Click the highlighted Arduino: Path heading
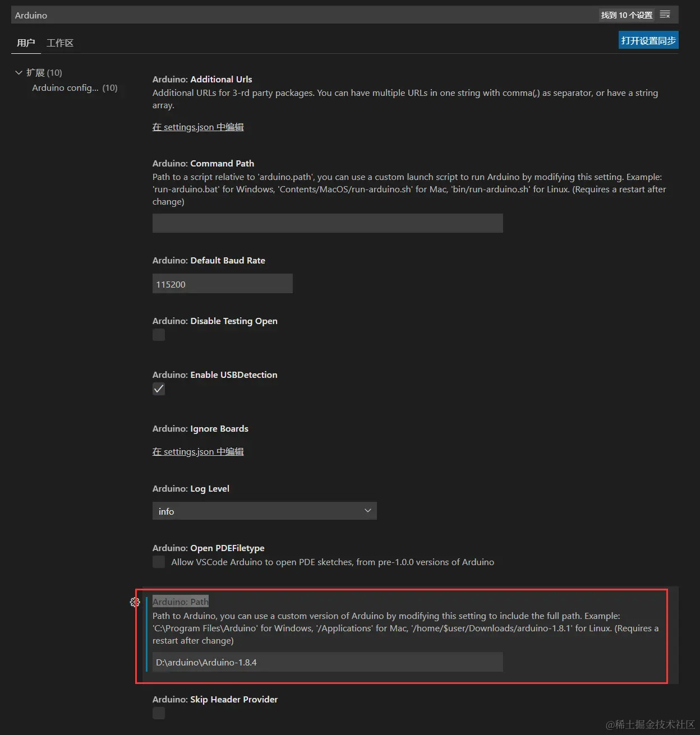This screenshot has height=735, width=700. pos(181,602)
